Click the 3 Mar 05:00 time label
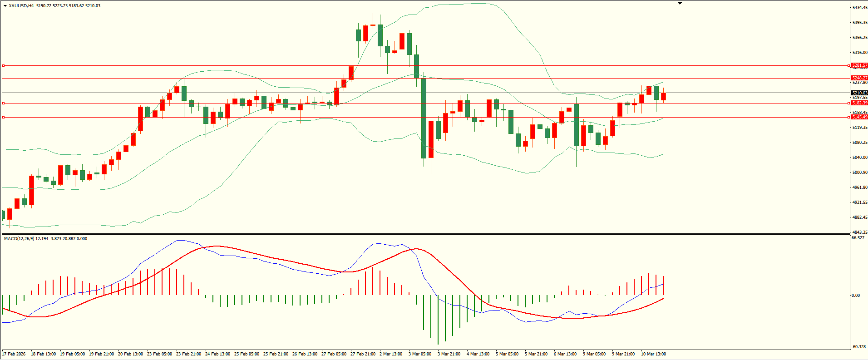Screen dimensions: 868x360 pos(420,354)
